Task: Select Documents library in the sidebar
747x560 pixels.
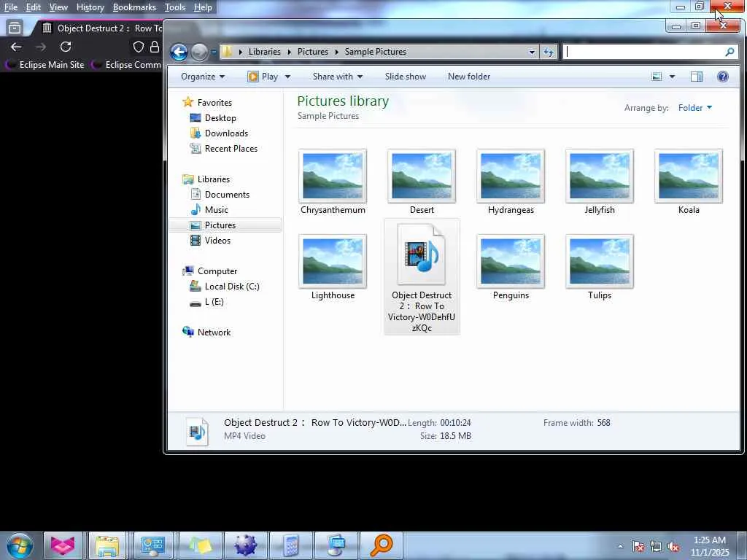Action: [x=220, y=195]
